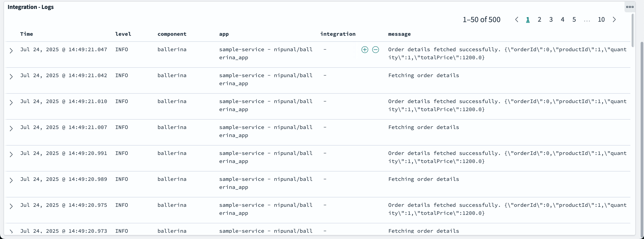Click INFO level in the 14:49:20.989 row
The image size is (644, 239).
coord(121,179)
